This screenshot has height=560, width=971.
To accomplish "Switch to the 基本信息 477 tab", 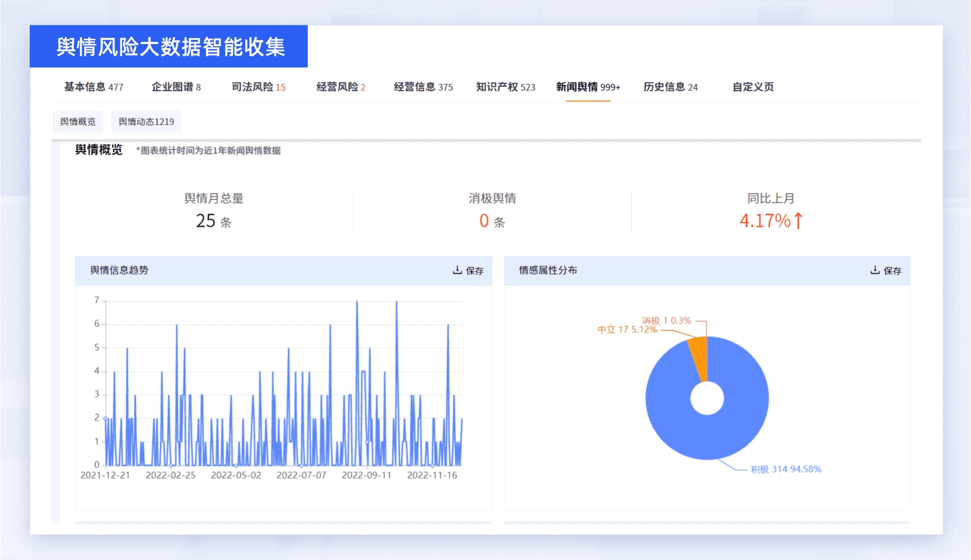I will click(x=93, y=87).
